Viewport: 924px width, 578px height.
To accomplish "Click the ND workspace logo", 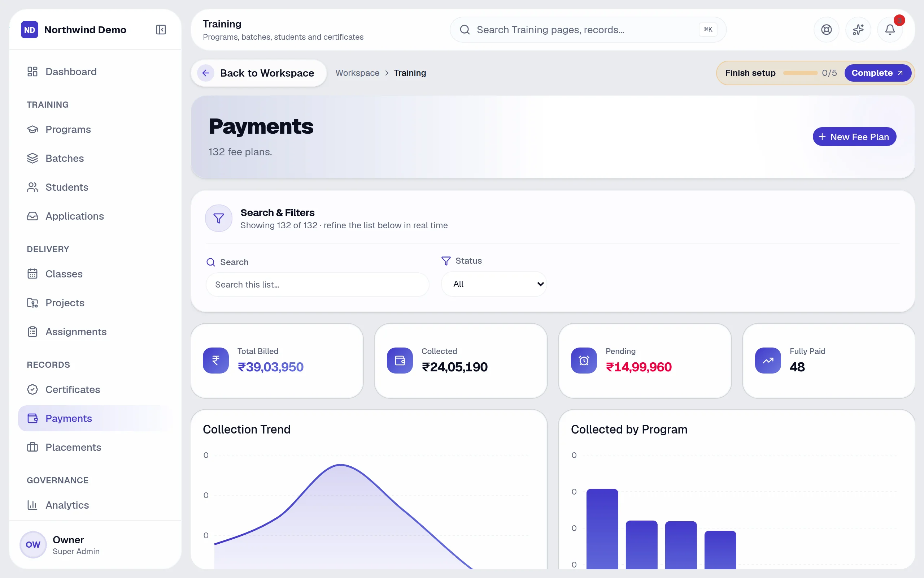I will point(29,30).
